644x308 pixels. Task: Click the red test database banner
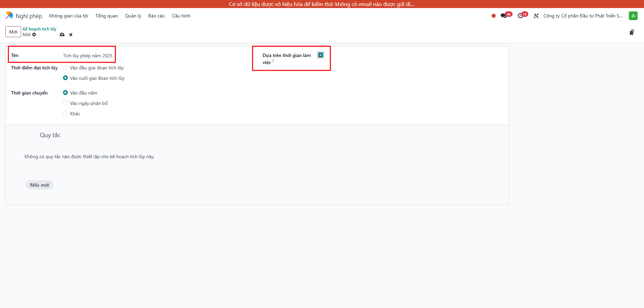coord(322,4)
